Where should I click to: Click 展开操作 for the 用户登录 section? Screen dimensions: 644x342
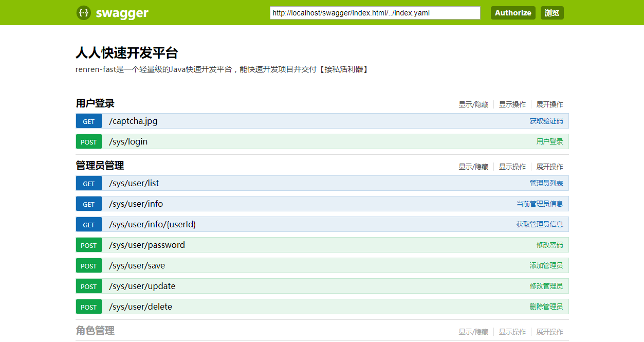(550, 104)
